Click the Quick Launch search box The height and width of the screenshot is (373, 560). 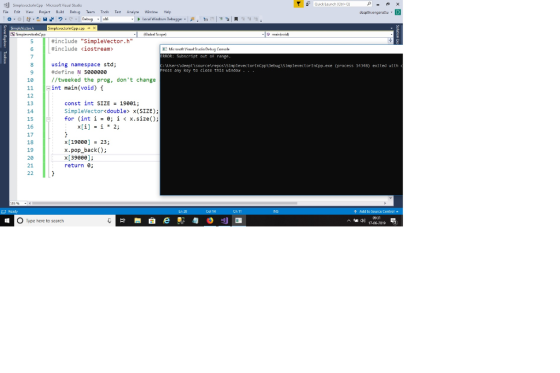342,4
